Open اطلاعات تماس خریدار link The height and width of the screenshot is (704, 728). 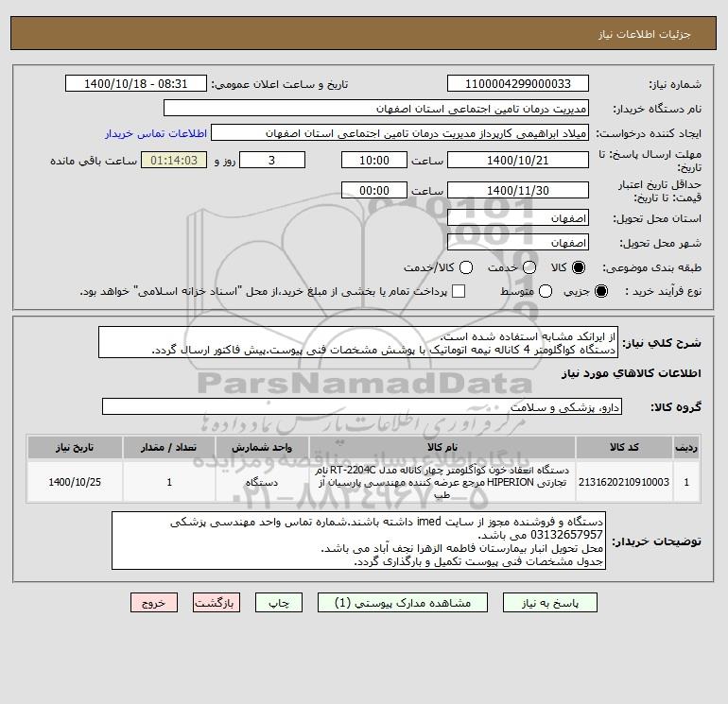click(156, 133)
